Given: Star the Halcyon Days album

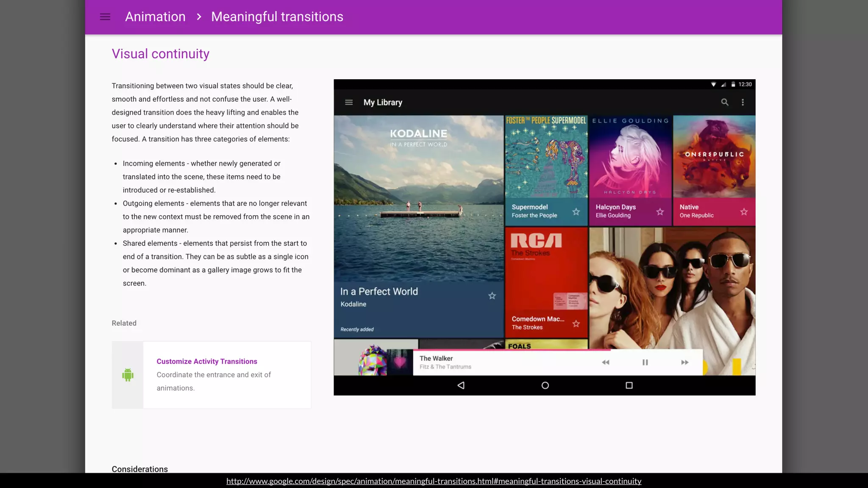Looking at the screenshot, I should 660,211.
